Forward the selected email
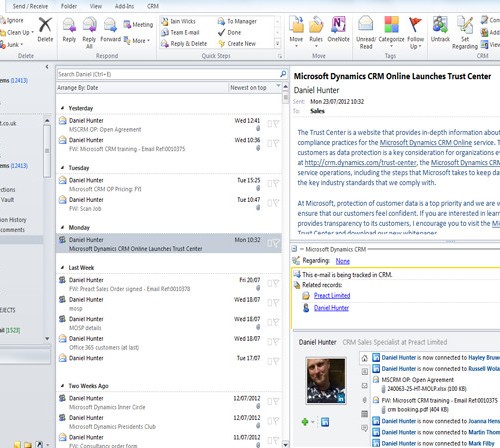500x448 pixels. 110,25
